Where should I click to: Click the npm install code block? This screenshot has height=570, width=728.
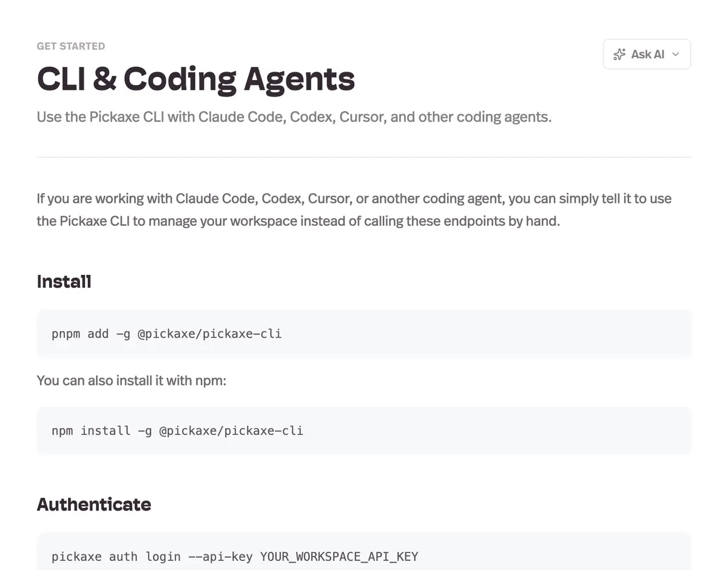tap(364, 430)
